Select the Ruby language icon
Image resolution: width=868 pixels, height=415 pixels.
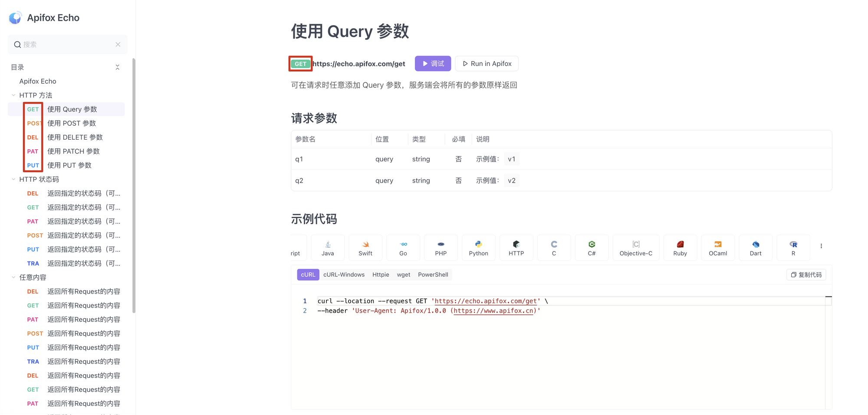click(x=680, y=244)
